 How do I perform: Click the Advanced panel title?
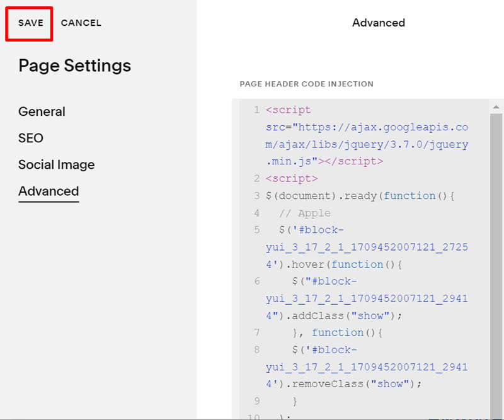click(x=378, y=23)
